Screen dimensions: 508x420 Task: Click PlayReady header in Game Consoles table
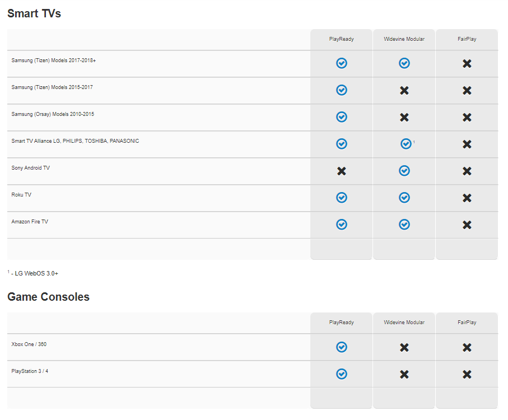pos(342,323)
